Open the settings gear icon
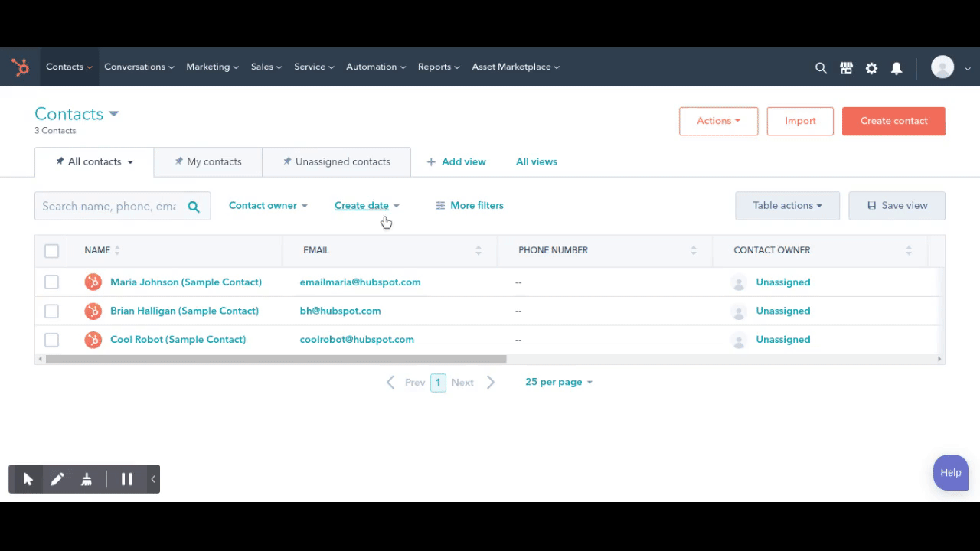 click(x=871, y=68)
